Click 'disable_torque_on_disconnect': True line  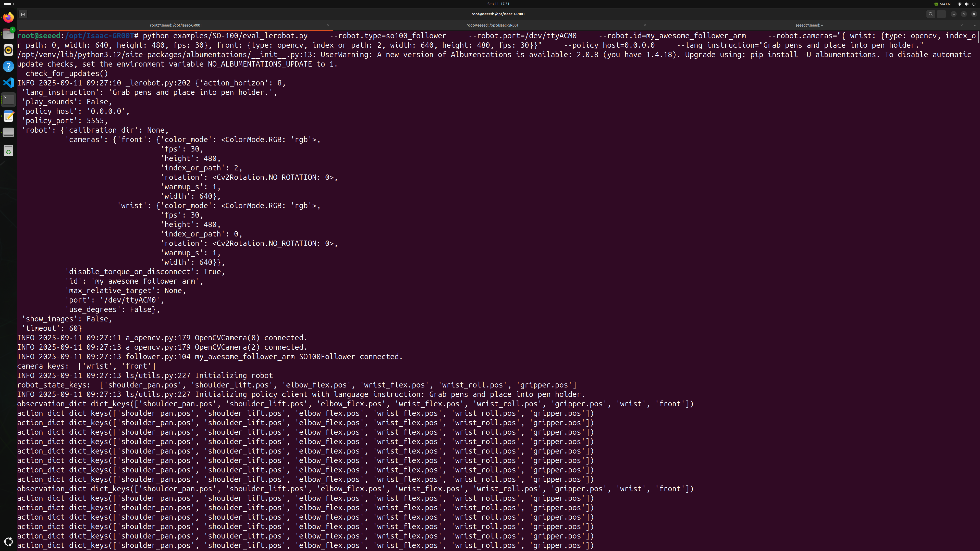(x=145, y=271)
